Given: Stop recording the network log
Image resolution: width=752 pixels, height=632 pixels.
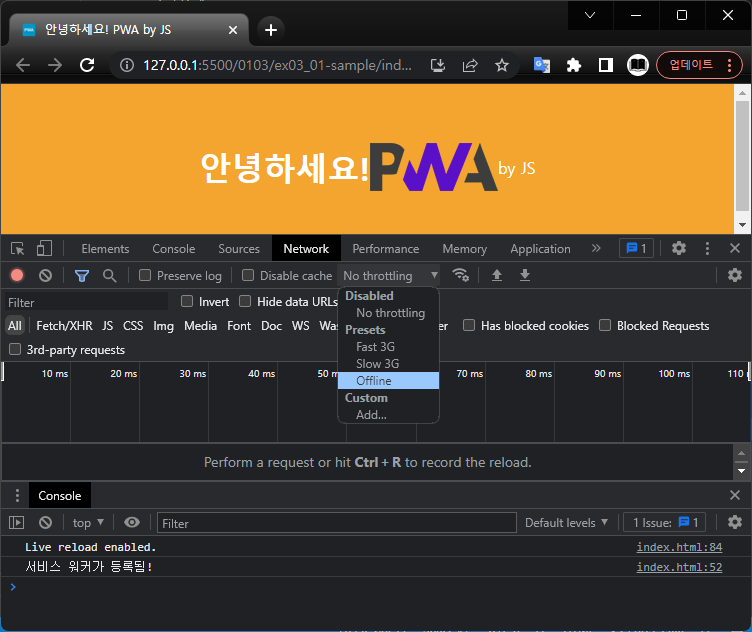Looking at the screenshot, I should (x=17, y=275).
